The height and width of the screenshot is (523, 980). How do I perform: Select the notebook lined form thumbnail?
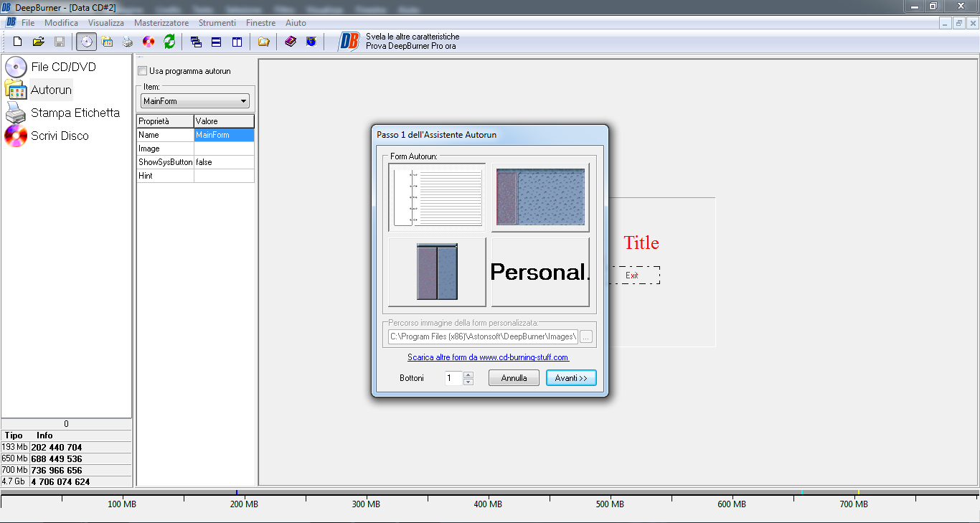pos(437,197)
